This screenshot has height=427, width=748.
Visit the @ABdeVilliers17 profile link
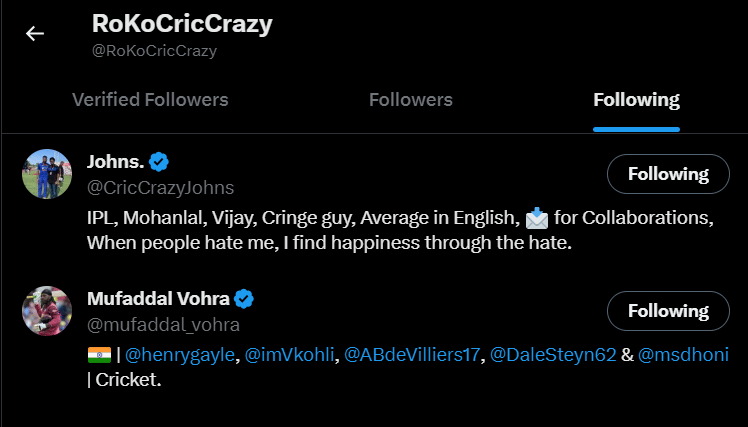click(x=412, y=355)
